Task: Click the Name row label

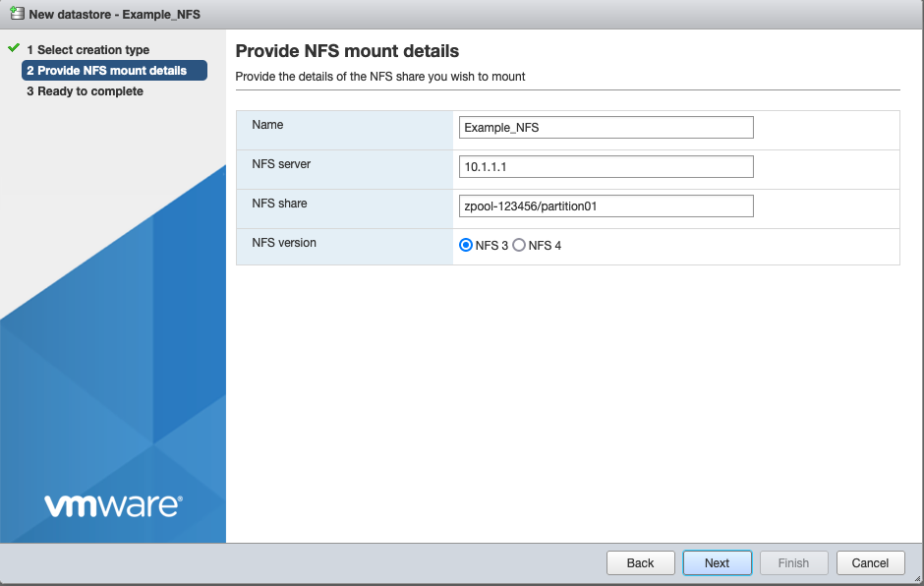Action: [269, 125]
